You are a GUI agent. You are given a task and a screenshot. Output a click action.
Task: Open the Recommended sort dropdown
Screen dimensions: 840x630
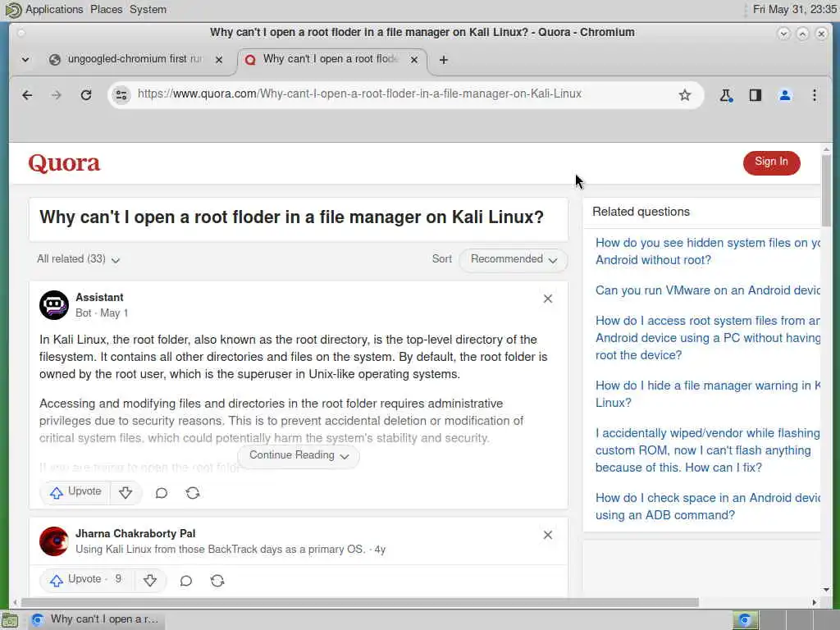coord(514,259)
